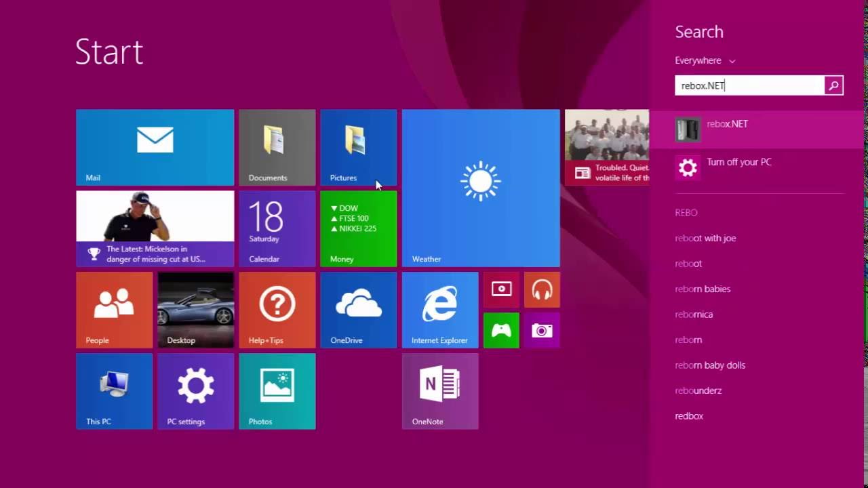
Task: Open the Camera small tile
Action: [x=542, y=330]
